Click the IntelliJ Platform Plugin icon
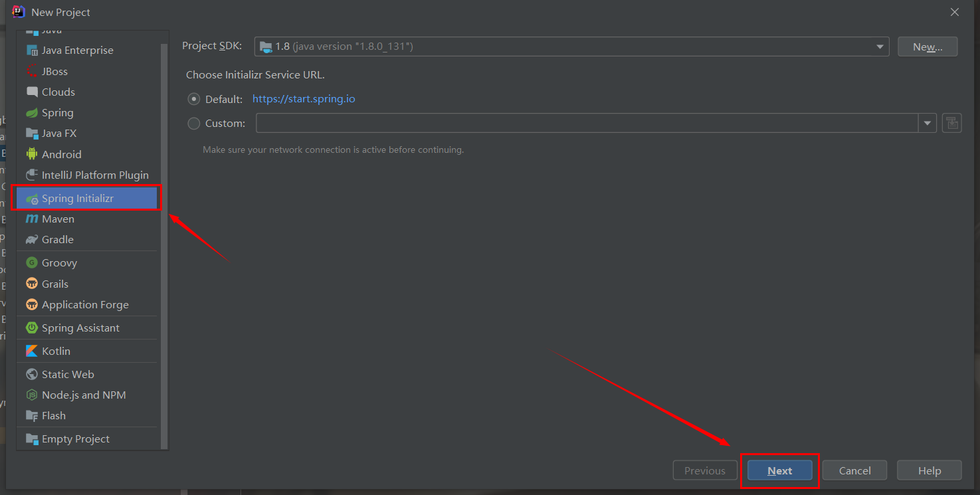 pos(32,175)
